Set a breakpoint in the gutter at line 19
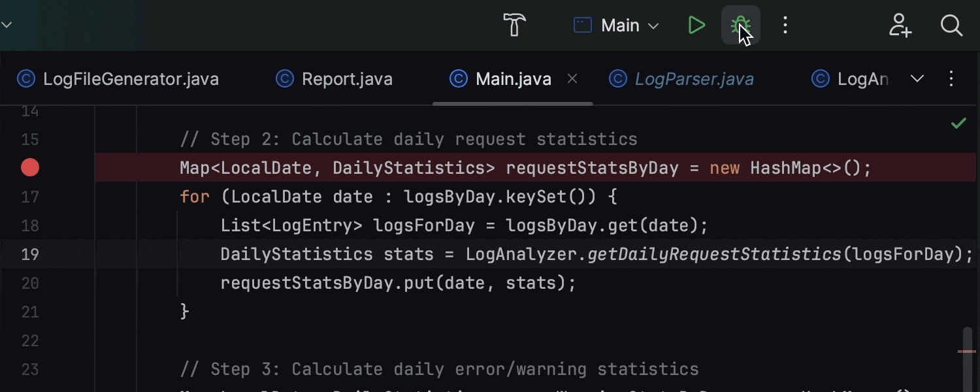 [30, 254]
